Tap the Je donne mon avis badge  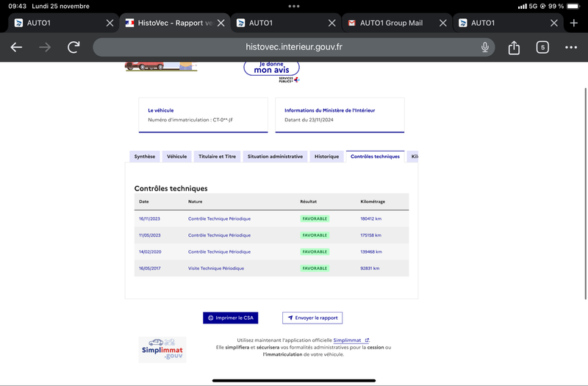pos(271,68)
